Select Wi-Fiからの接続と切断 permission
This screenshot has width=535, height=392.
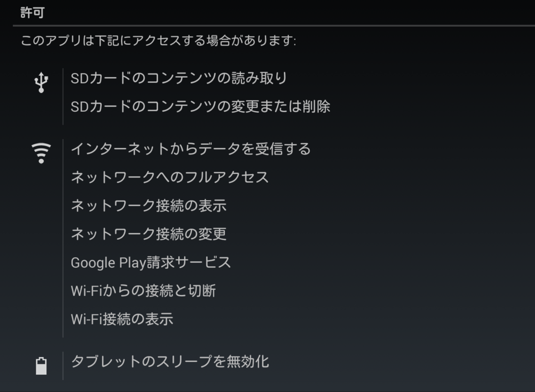point(143,291)
